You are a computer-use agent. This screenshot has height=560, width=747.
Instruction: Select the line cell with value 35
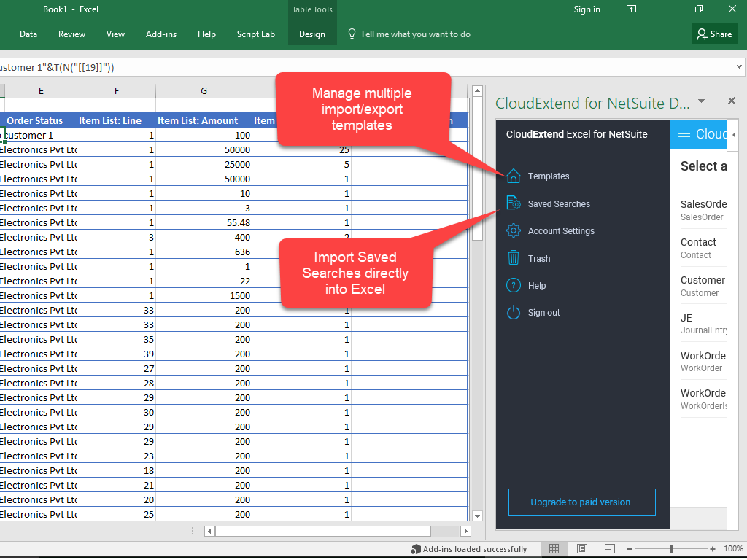[116, 340]
